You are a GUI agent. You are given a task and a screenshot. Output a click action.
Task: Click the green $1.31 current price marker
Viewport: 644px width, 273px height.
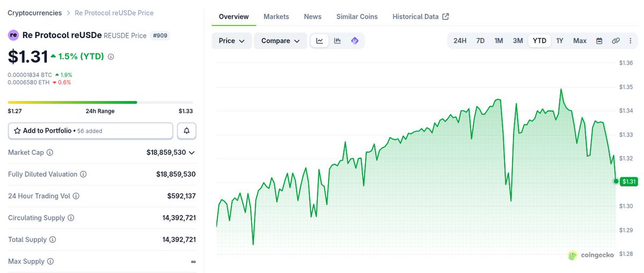[x=628, y=181]
